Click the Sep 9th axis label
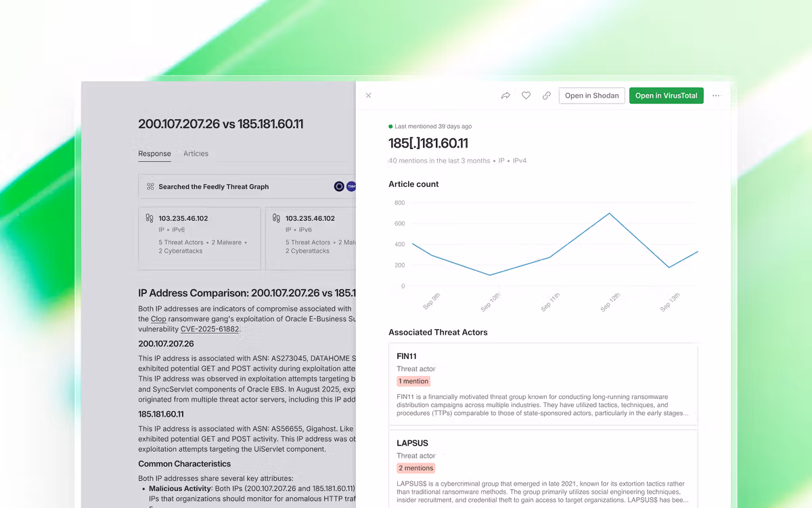 (431, 301)
